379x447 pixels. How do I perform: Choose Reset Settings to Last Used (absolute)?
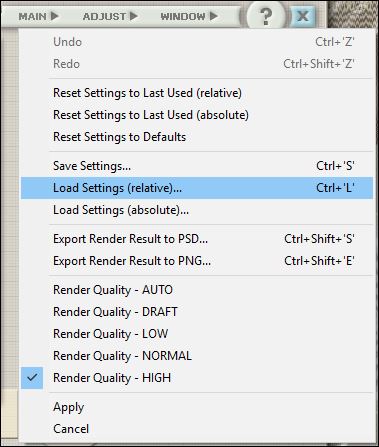[197, 115]
